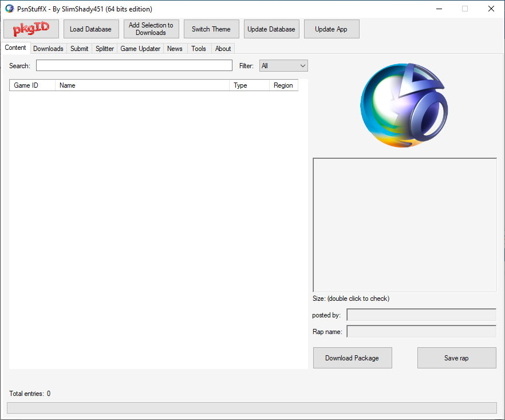
Task: Click the PsnStuffX title bar app icon
Action: click(10, 9)
